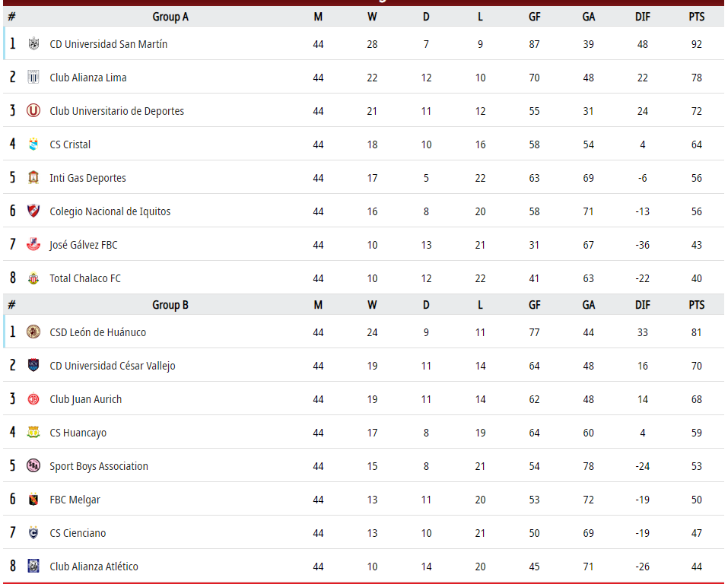Open the CS Cienciano team link

click(78, 533)
